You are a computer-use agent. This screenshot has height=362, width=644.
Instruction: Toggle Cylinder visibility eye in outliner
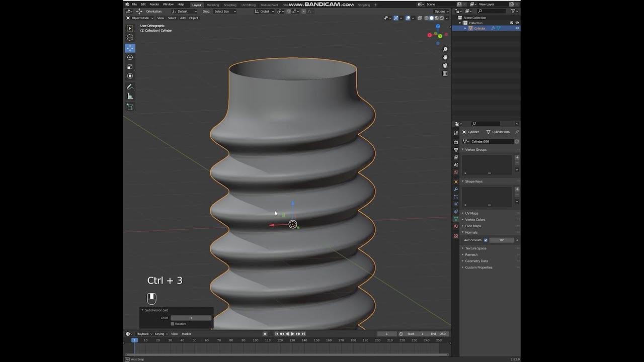(x=517, y=28)
